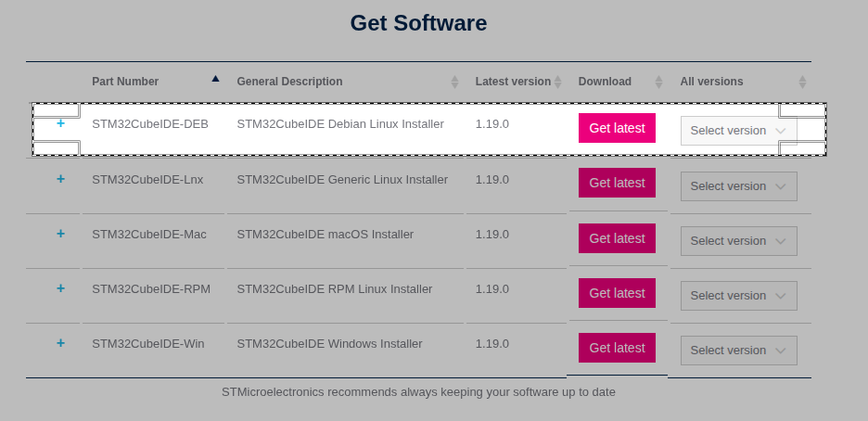Click the Download column header text
The image size is (868, 421).
tap(605, 82)
